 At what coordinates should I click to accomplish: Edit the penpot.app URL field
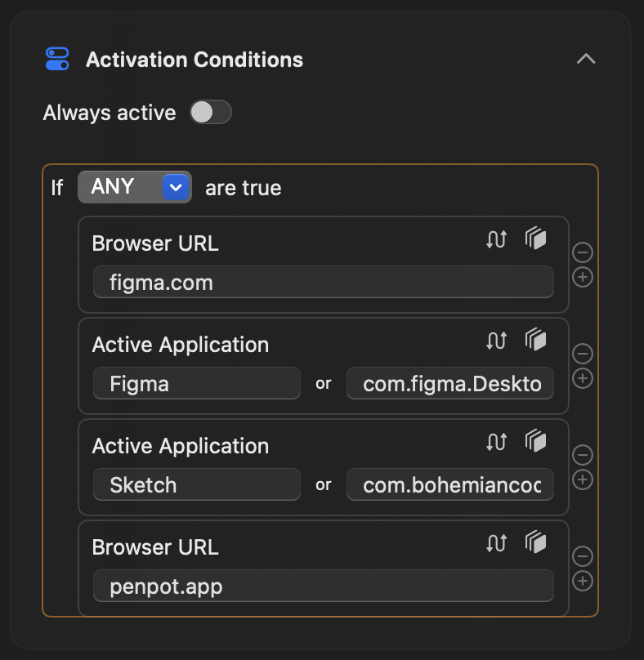tap(323, 586)
